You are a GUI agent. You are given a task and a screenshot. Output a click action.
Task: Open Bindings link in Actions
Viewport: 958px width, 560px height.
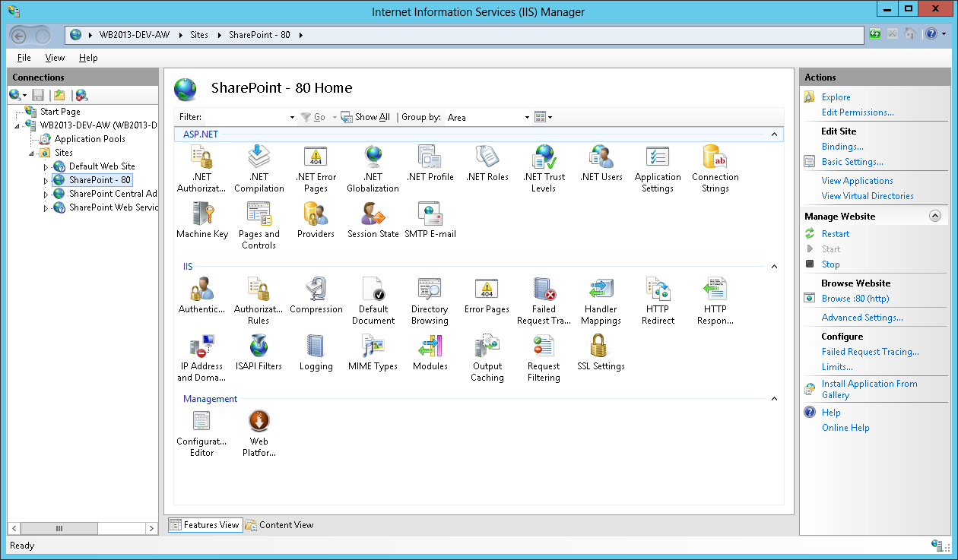click(x=842, y=147)
